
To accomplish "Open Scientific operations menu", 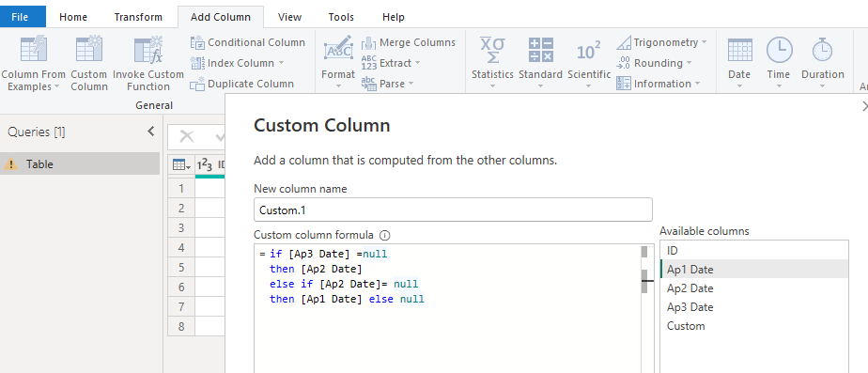I will tap(589, 63).
